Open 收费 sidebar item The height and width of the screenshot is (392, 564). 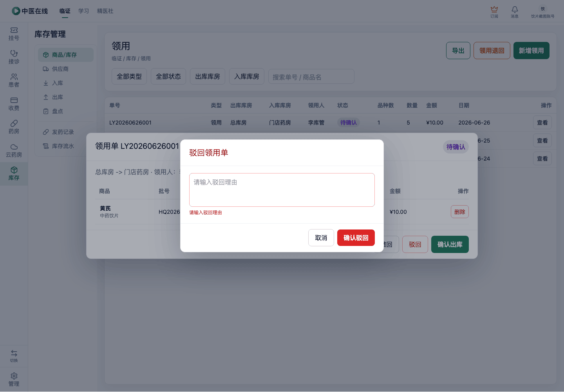point(14,104)
